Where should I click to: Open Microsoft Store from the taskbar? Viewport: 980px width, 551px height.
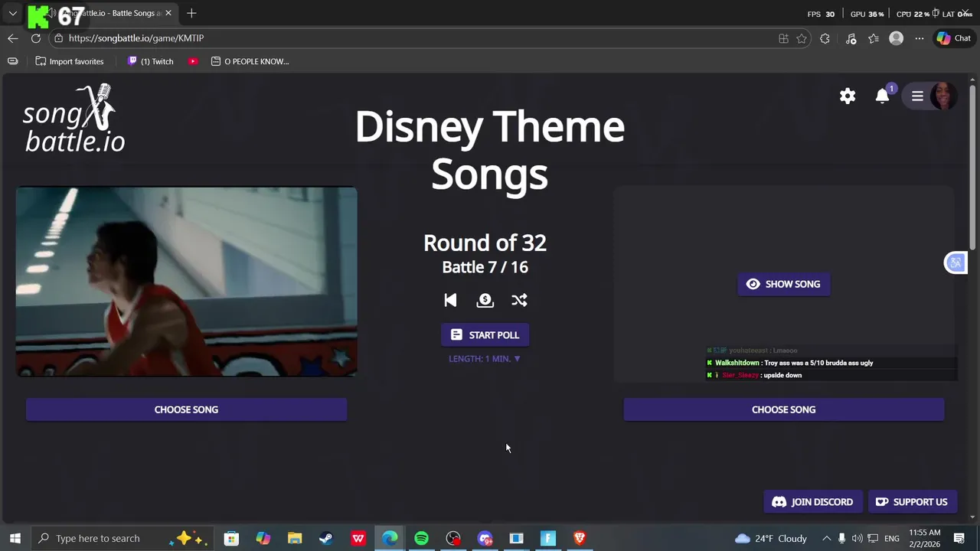pyautogui.click(x=231, y=538)
